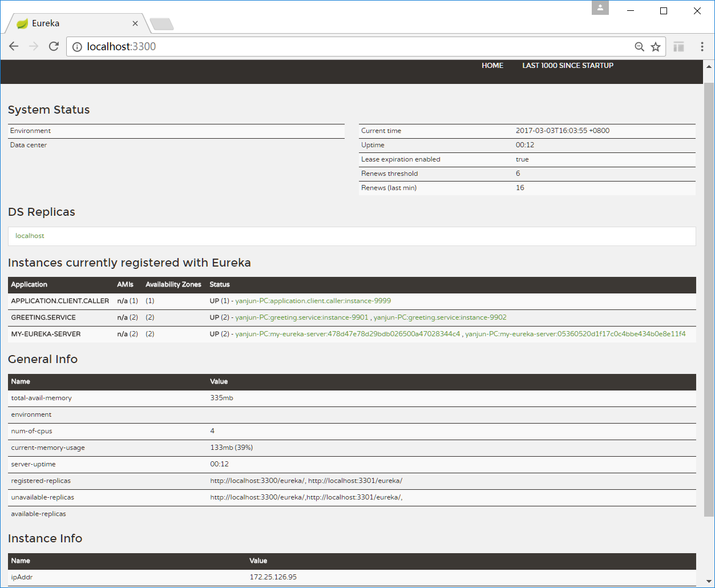The height and width of the screenshot is (588, 715).
Task: Bookmark this page with the star icon
Action: [x=656, y=47]
